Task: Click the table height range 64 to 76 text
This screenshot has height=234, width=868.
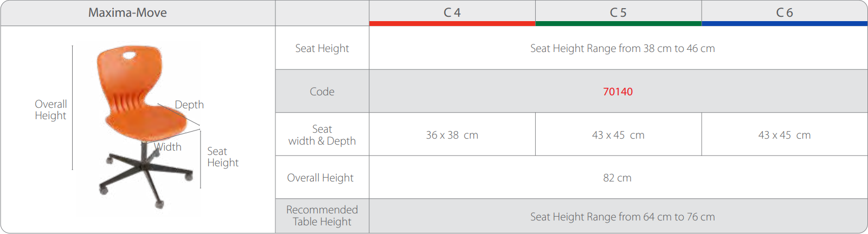Action: coord(622,217)
